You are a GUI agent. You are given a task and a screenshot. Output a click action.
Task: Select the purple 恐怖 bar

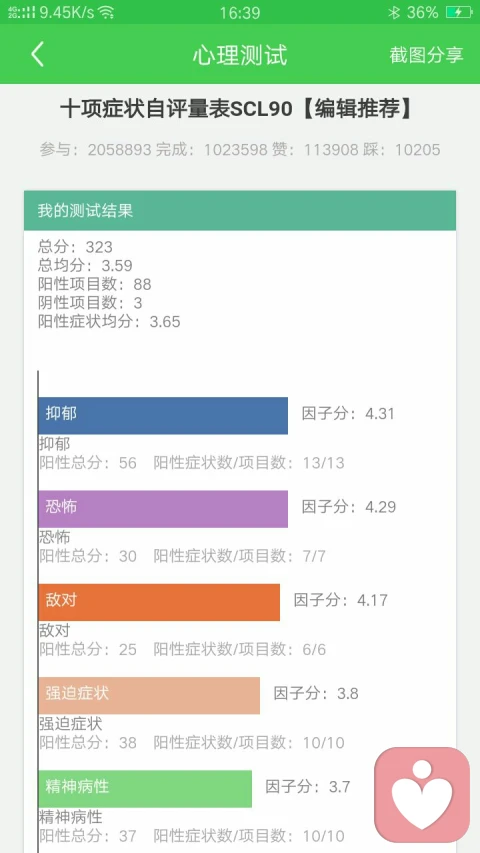pyautogui.click(x=163, y=509)
